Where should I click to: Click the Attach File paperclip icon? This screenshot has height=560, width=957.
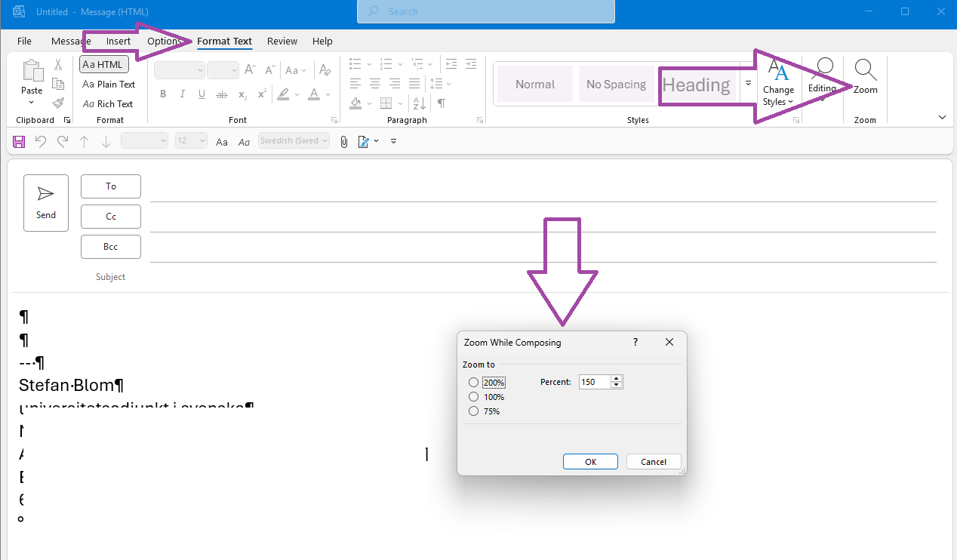coord(344,141)
